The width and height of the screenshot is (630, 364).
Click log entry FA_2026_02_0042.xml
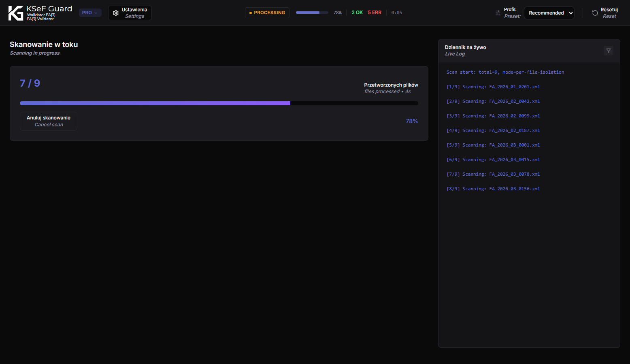tap(493, 101)
